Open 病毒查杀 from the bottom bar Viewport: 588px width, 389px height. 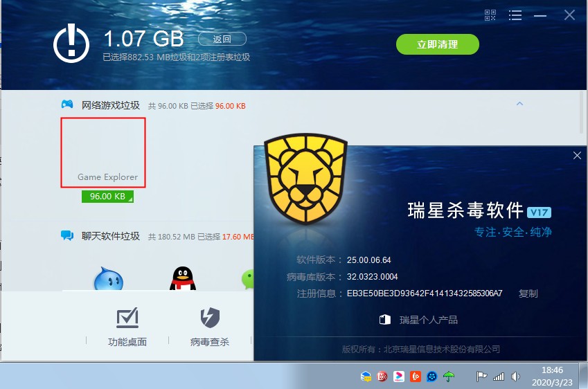pos(210,327)
